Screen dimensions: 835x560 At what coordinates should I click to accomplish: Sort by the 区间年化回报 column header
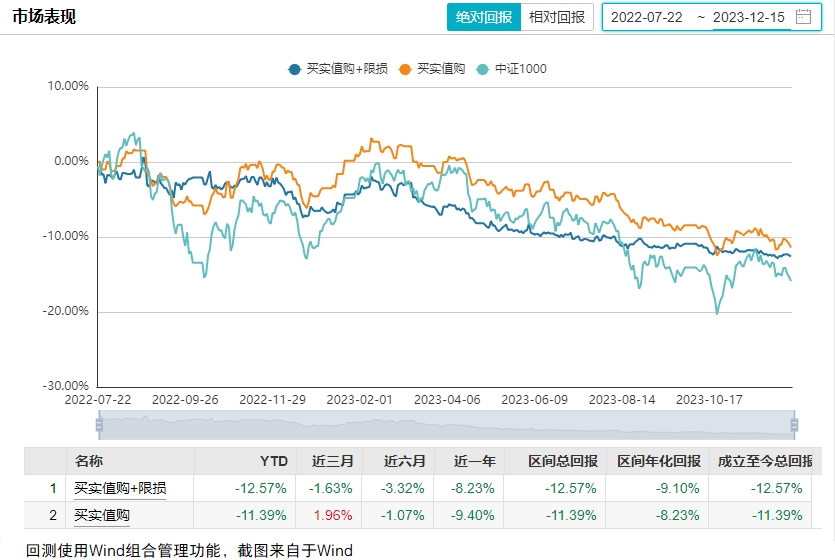click(x=658, y=461)
